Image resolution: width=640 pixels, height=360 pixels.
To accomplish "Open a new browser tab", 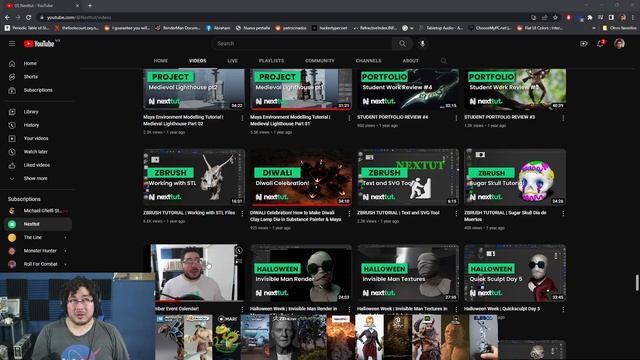I will (x=90, y=6).
